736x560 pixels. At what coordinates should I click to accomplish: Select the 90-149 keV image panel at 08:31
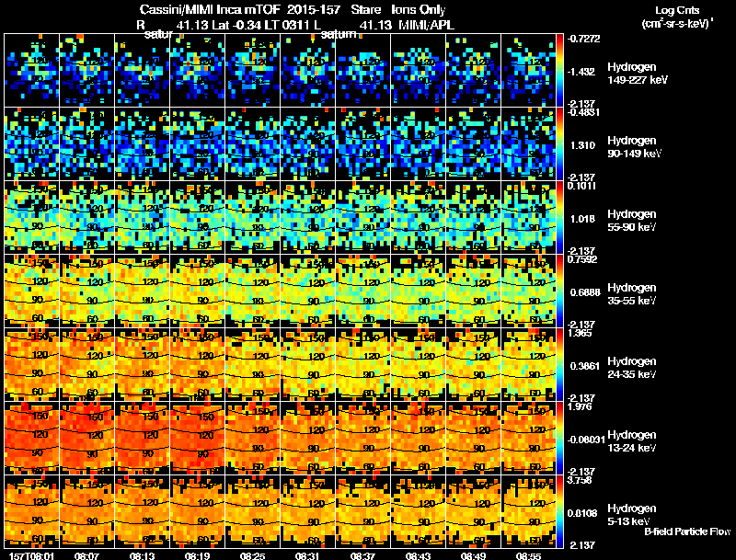coord(307,144)
